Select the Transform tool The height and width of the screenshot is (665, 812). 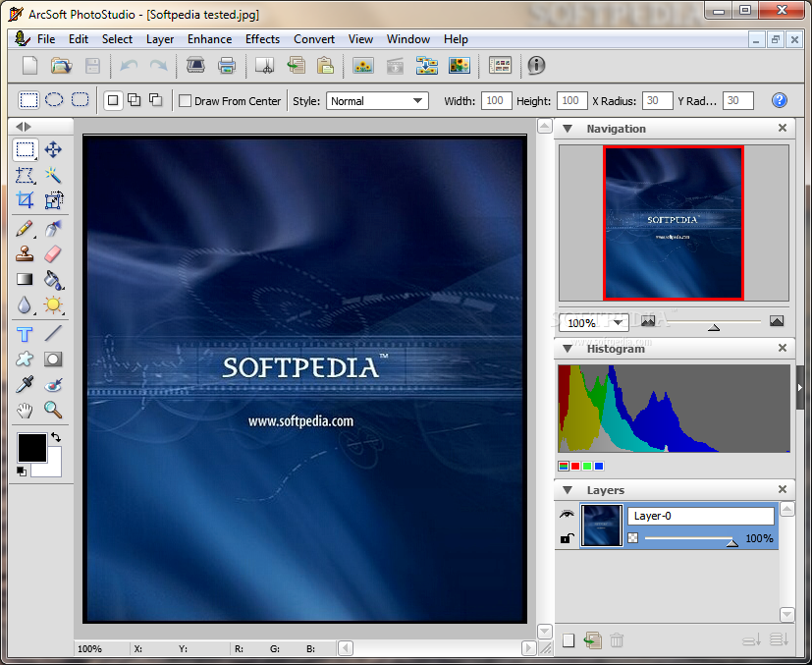[x=53, y=200]
